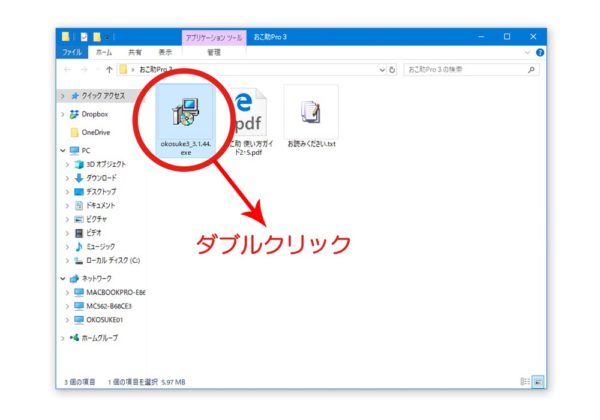Collapse the ネットワーク node
The height and width of the screenshot is (420, 600).
[63, 279]
